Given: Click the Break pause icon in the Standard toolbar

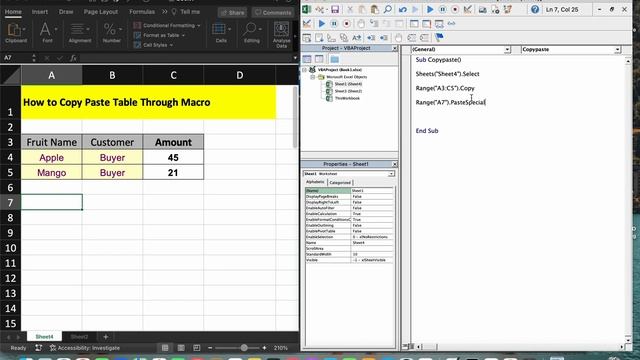Looking at the screenshot, I should point(442,9).
